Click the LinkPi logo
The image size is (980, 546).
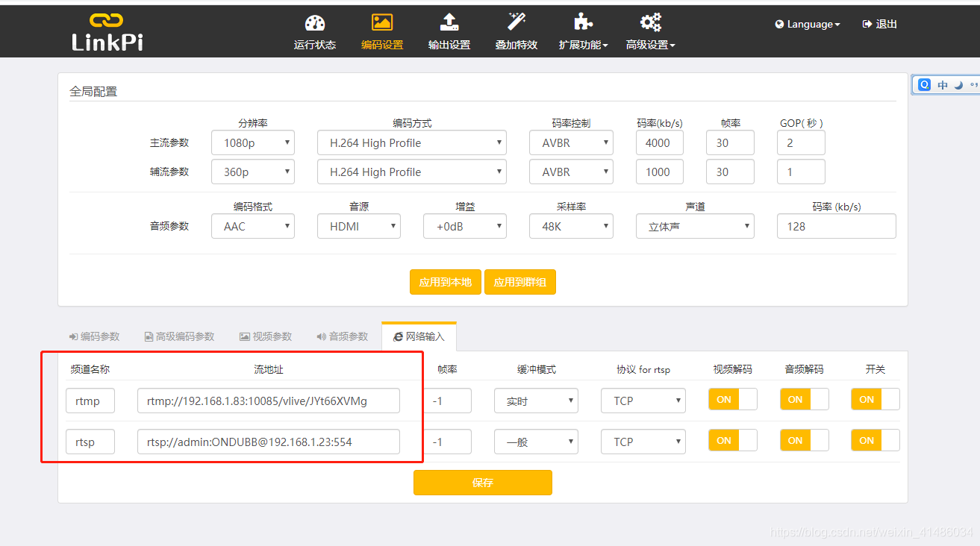107,32
